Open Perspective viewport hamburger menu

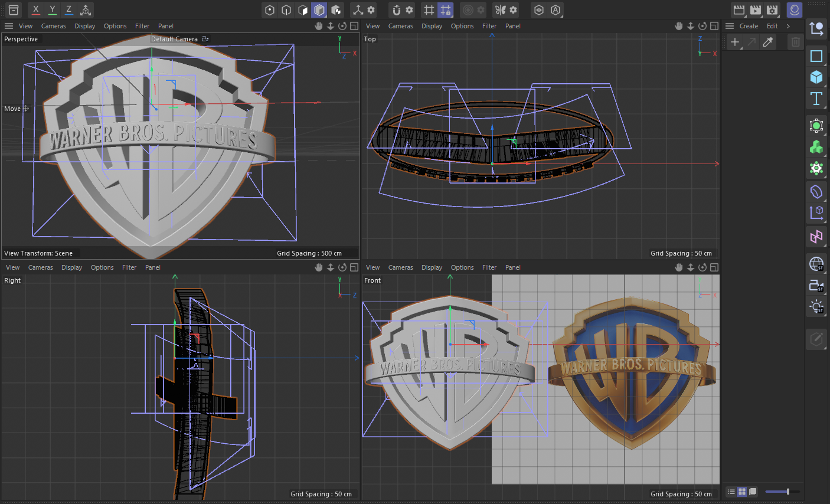click(9, 26)
